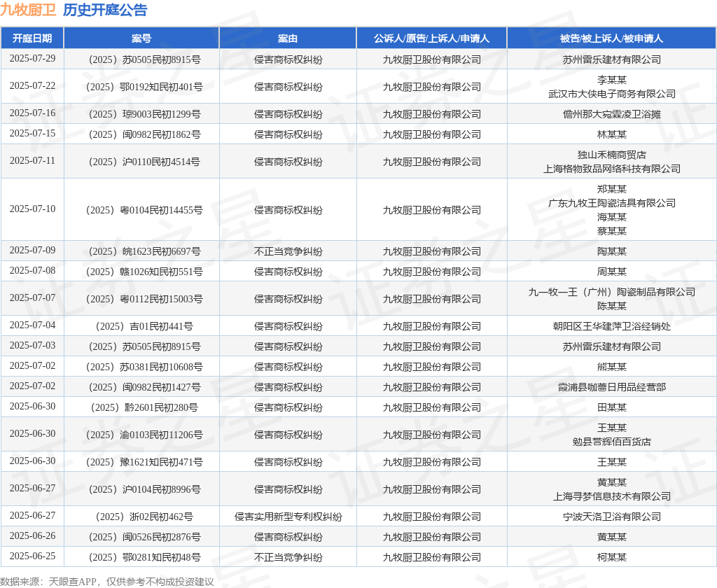Click defendant 陶某某

tap(612, 251)
